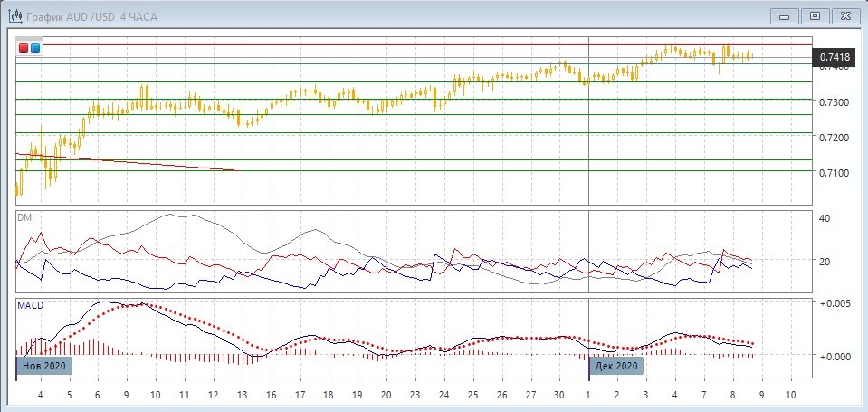Click the DMI scale value 40
868x412 pixels.
[x=823, y=218]
